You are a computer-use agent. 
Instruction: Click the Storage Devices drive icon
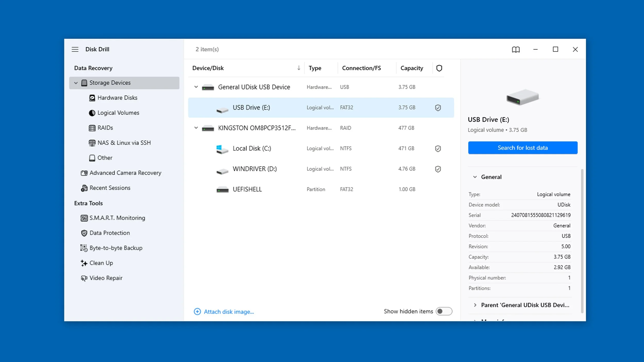pos(84,83)
